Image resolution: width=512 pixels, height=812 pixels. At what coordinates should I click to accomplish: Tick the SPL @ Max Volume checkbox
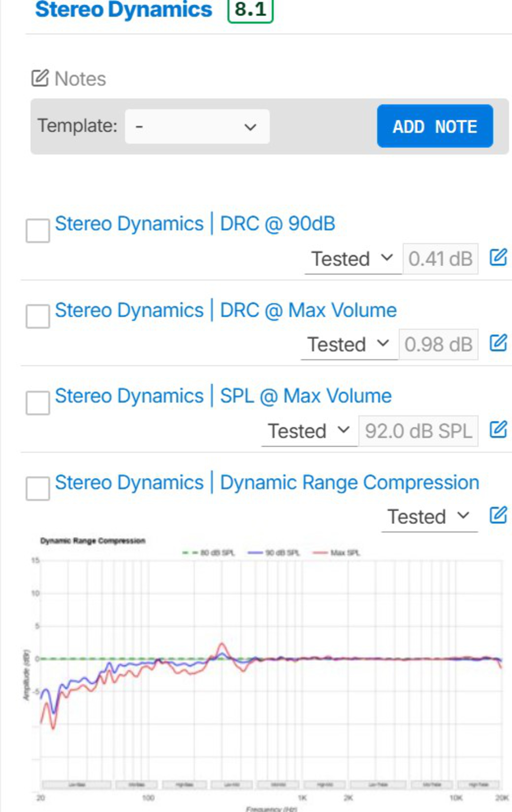coord(38,403)
